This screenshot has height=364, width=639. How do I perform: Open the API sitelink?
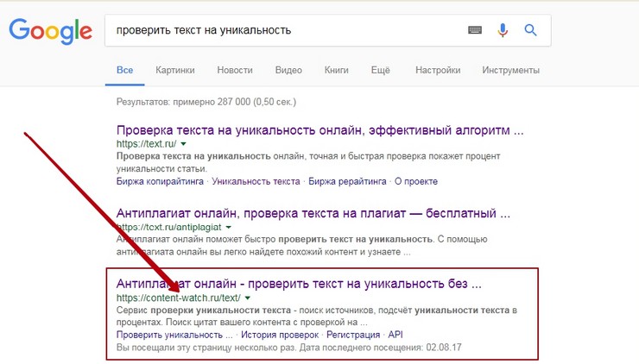[395, 335]
